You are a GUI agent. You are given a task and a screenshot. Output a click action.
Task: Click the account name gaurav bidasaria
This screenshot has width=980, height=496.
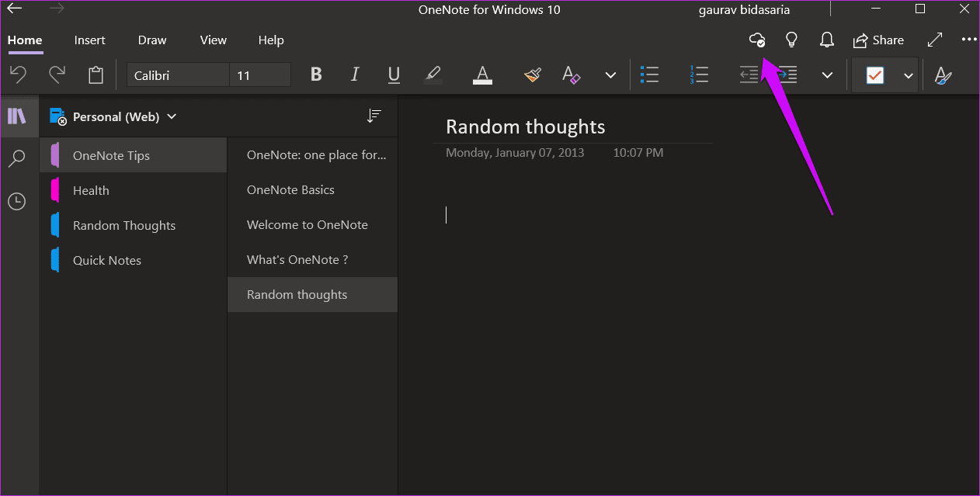(x=744, y=10)
